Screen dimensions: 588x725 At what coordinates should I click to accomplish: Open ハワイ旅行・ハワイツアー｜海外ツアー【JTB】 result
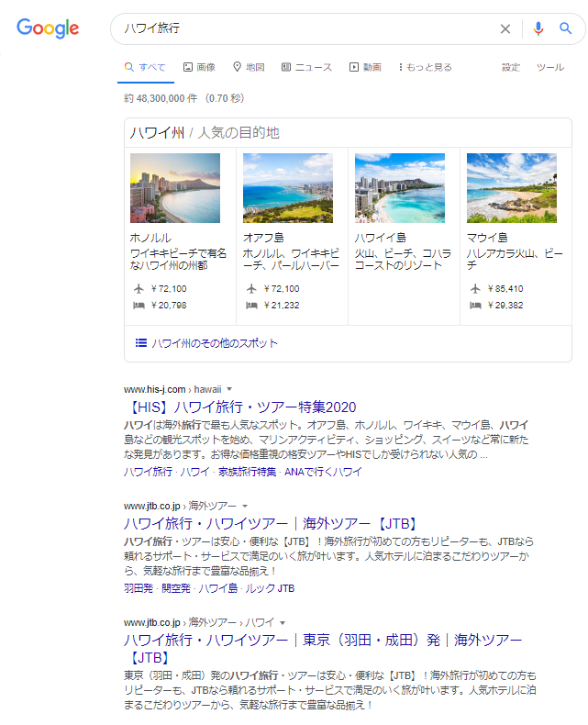point(272,524)
